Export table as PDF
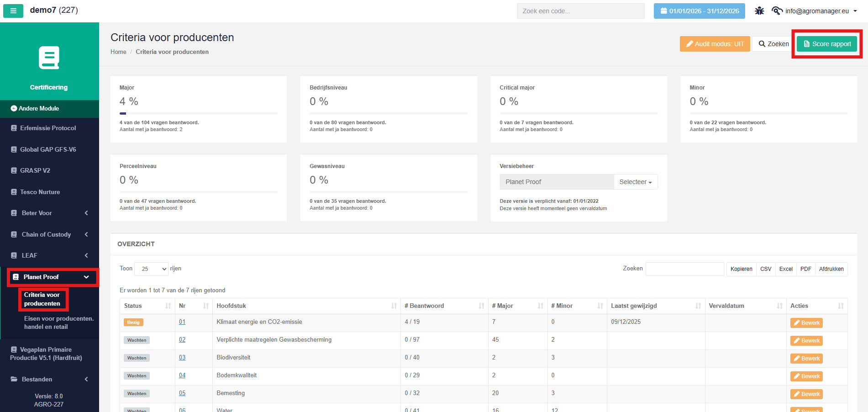The height and width of the screenshot is (412, 868). coord(806,269)
